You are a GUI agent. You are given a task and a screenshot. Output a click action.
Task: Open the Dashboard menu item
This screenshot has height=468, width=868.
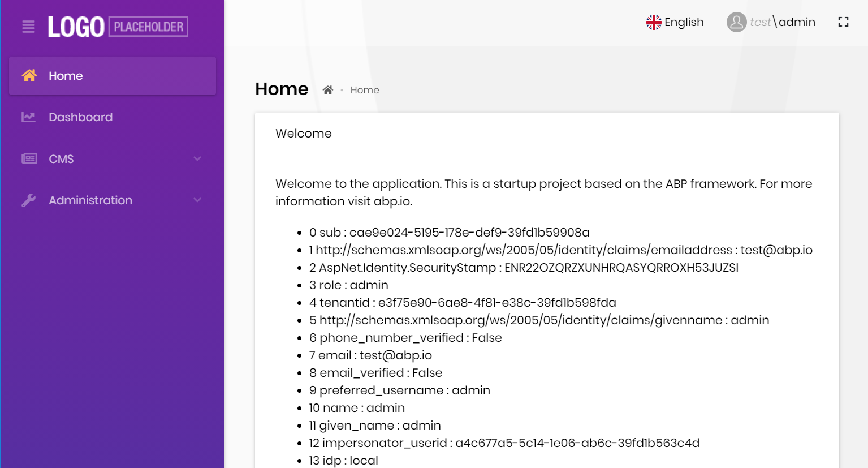[80, 117]
